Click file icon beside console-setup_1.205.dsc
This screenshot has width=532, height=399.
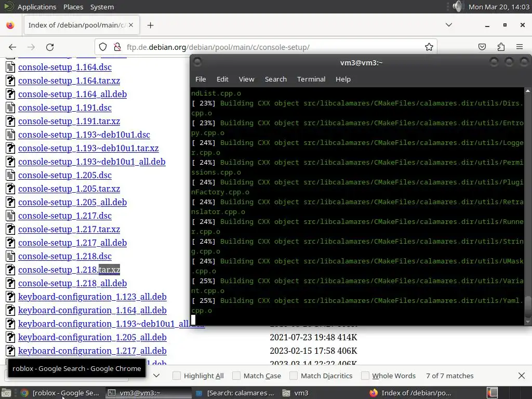[x=10, y=175]
